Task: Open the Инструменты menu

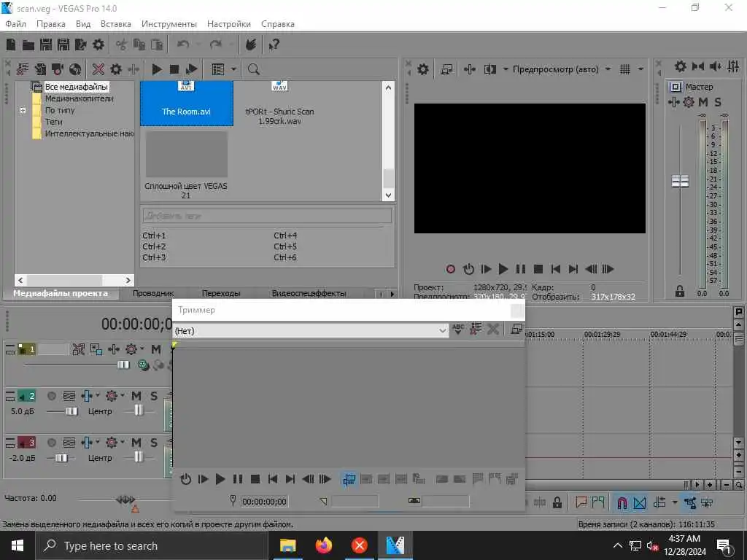Action: point(169,24)
